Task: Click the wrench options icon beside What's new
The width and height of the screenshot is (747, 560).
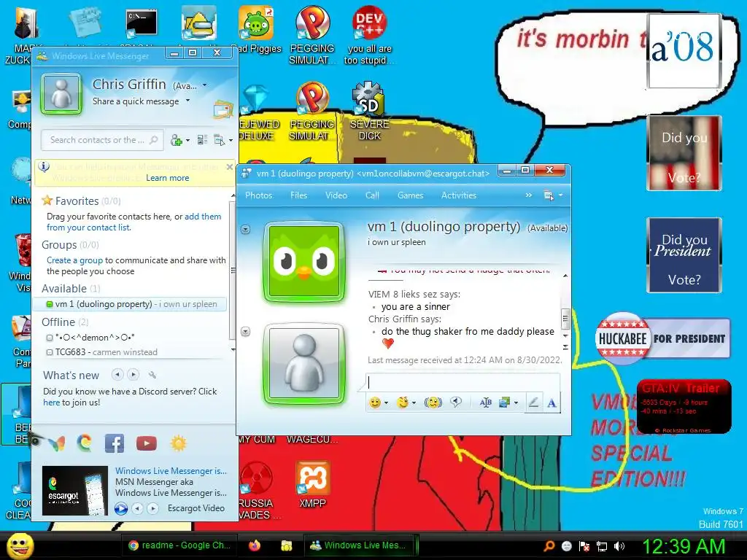Action: [x=152, y=376]
